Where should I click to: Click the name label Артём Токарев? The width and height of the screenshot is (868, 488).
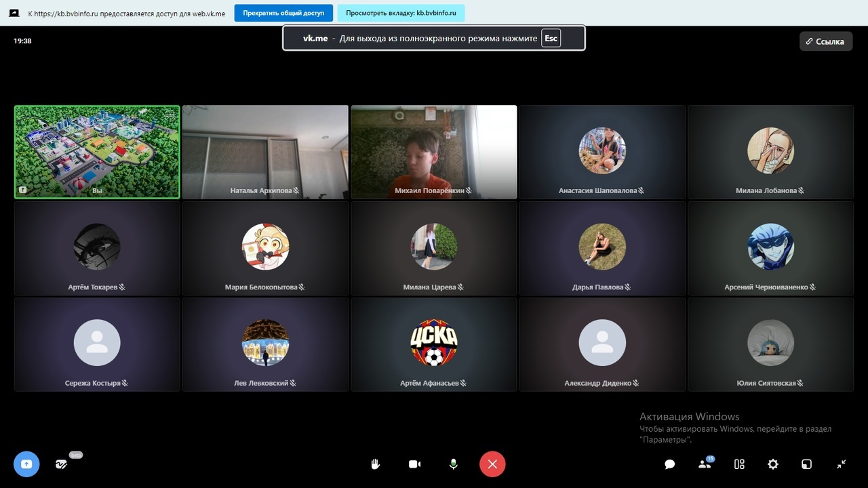point(93,287)
